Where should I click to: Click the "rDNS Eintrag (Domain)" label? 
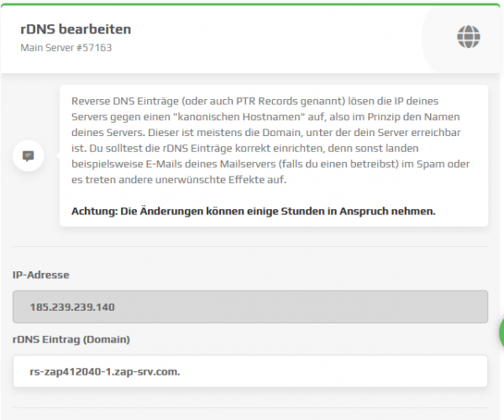[x=71, y=339]
